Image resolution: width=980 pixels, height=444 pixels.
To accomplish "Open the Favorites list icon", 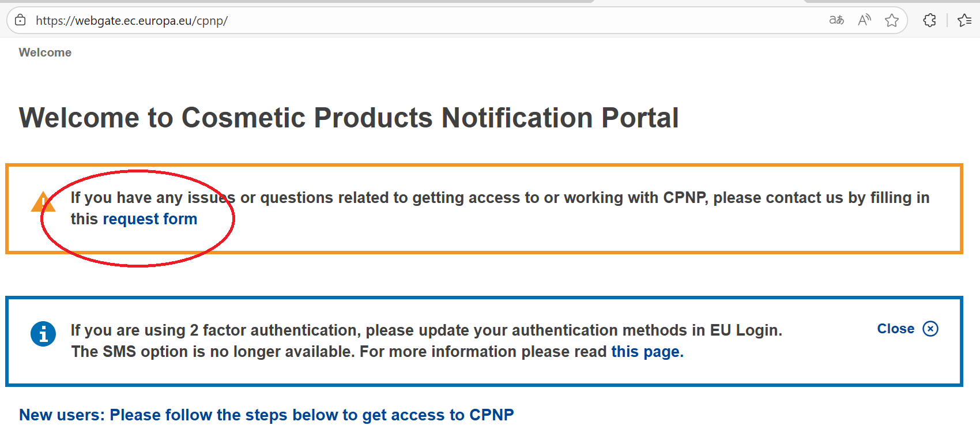I will pos(964,20).
